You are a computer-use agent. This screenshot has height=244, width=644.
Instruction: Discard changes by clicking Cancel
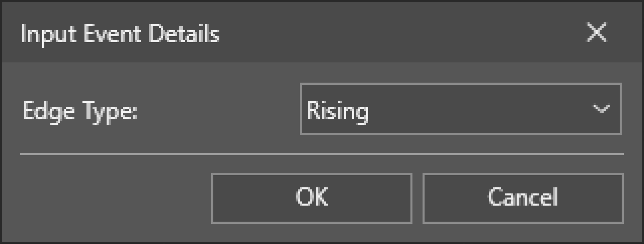pos(523,198)
